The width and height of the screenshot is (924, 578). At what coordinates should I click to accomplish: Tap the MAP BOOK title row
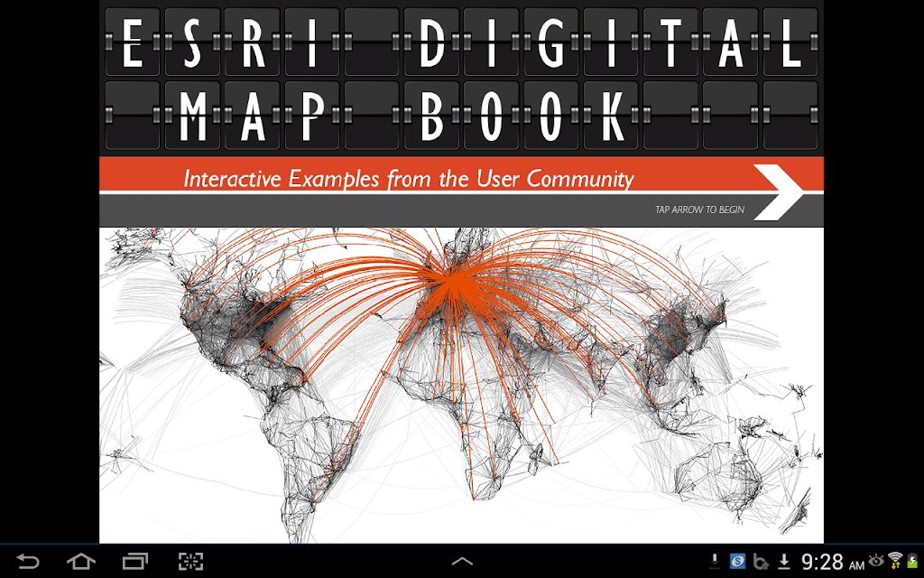pos(461,115)
